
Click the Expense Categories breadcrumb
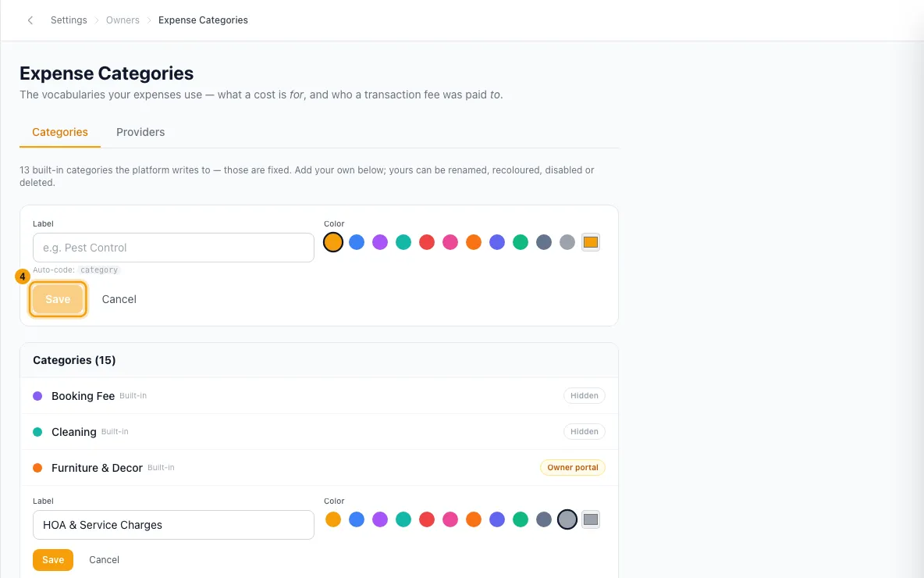[204, 20]
